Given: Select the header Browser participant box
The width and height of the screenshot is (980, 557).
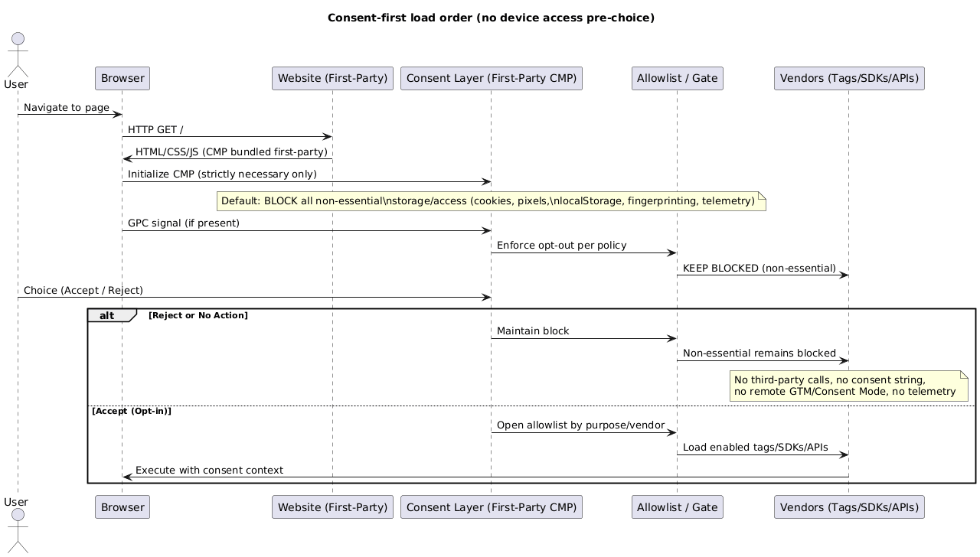Looking at the screenshot, I should pos(122,79).
